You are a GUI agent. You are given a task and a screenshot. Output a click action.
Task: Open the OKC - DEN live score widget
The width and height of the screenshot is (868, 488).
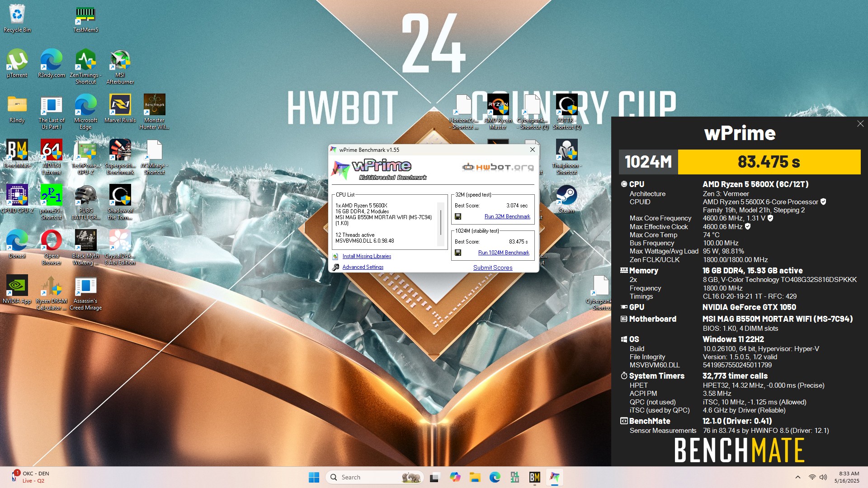pos(31,477)
